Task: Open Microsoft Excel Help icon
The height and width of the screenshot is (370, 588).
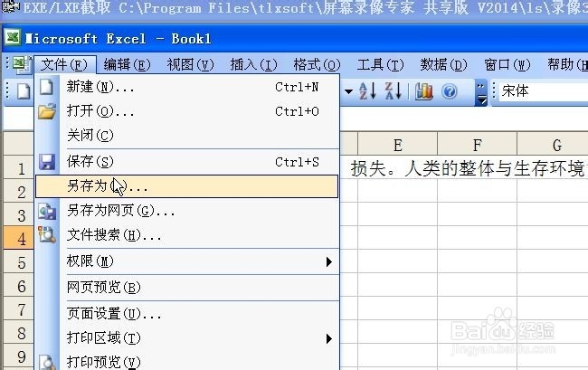Action: click(450, 91)
